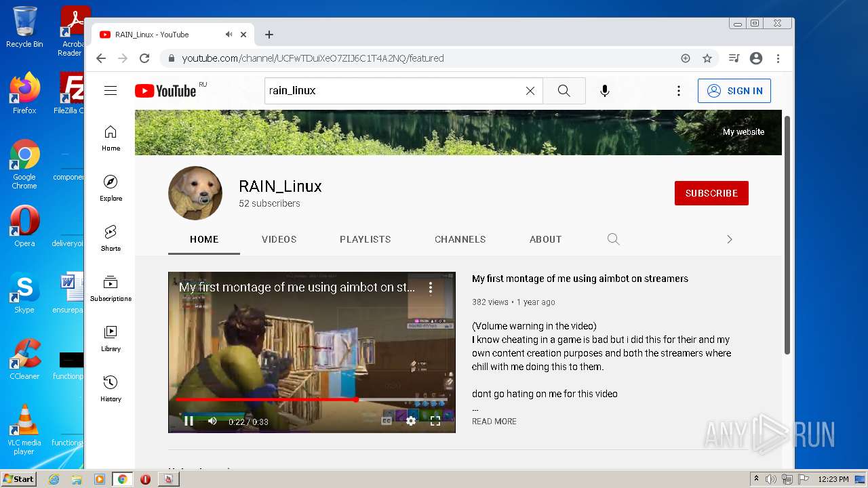Open Explore in the sidebar
This screenshot has width=868, height=488.
point(111,188)
